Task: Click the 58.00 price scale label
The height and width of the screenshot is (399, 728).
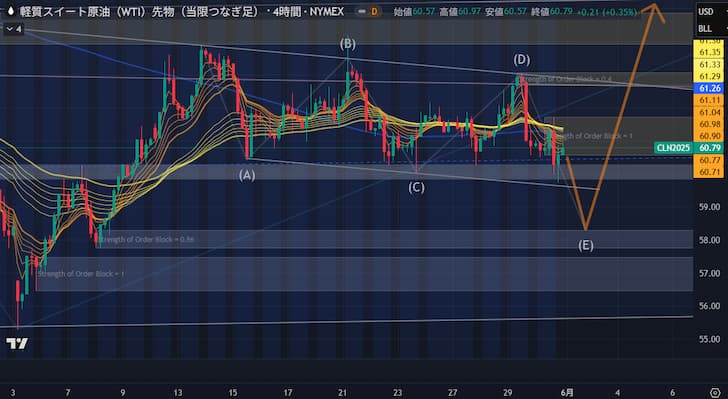Action: [710, 240]
